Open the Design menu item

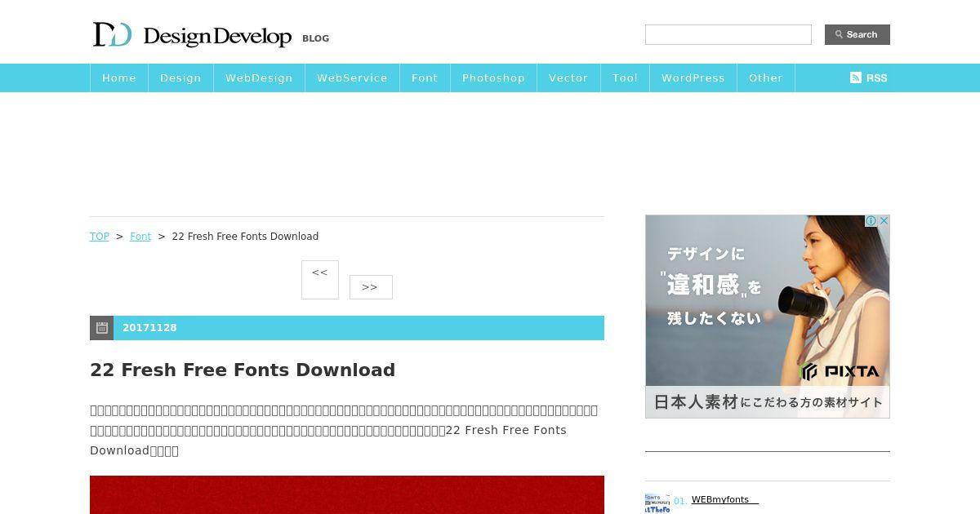[180, 78]
